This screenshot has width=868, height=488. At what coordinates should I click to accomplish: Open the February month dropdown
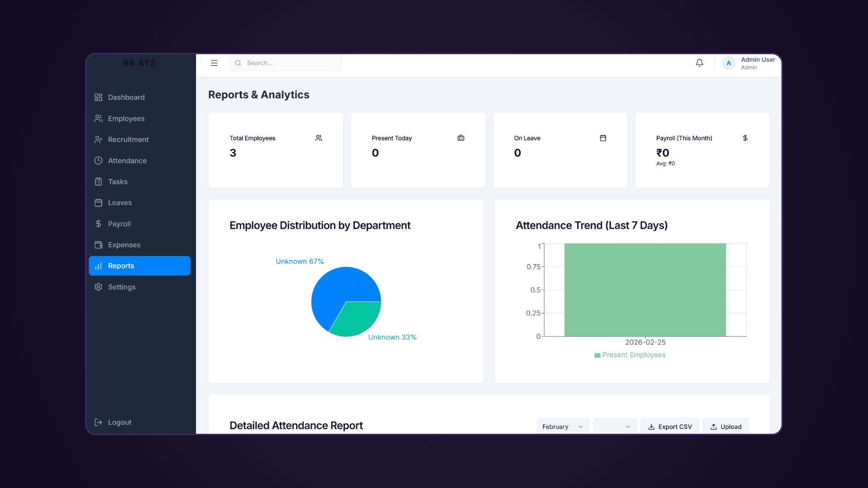pos(562,426)
